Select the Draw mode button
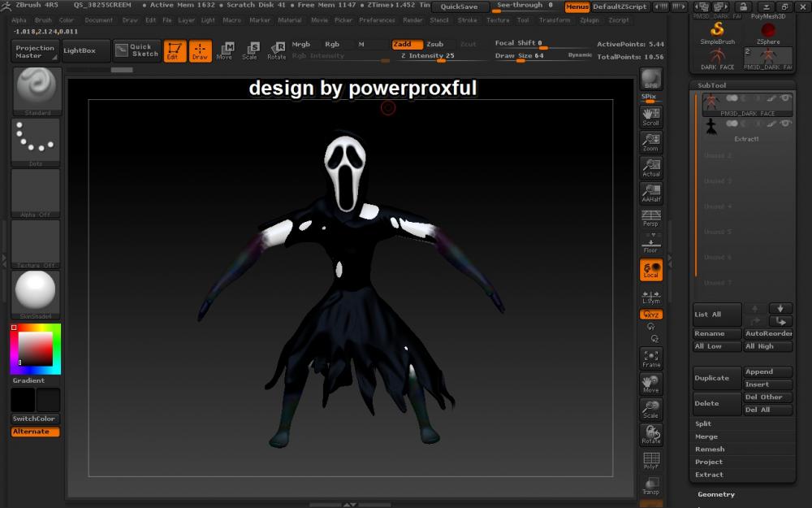Screen dimensions: 812x508 pyautogui.click(x=201, y=50)
